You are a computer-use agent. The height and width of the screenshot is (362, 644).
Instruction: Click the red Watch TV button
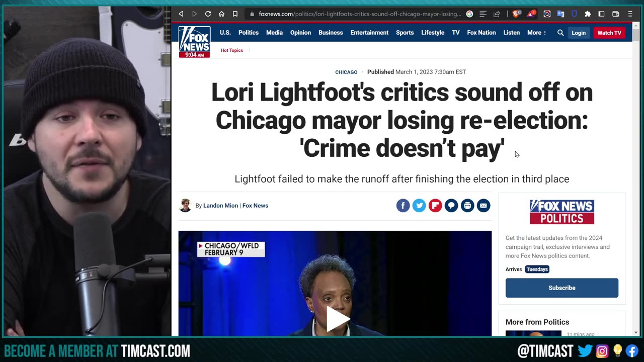click(x=609, y=33)
